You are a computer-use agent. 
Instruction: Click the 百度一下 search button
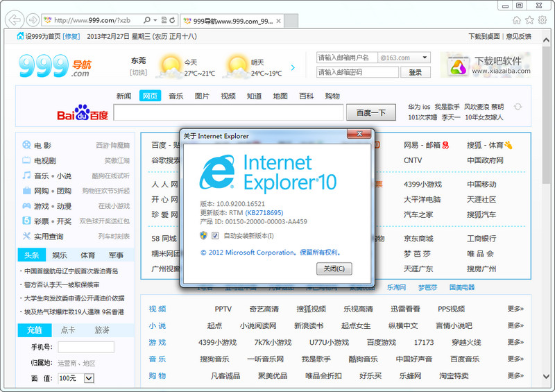tap(371, 112)
